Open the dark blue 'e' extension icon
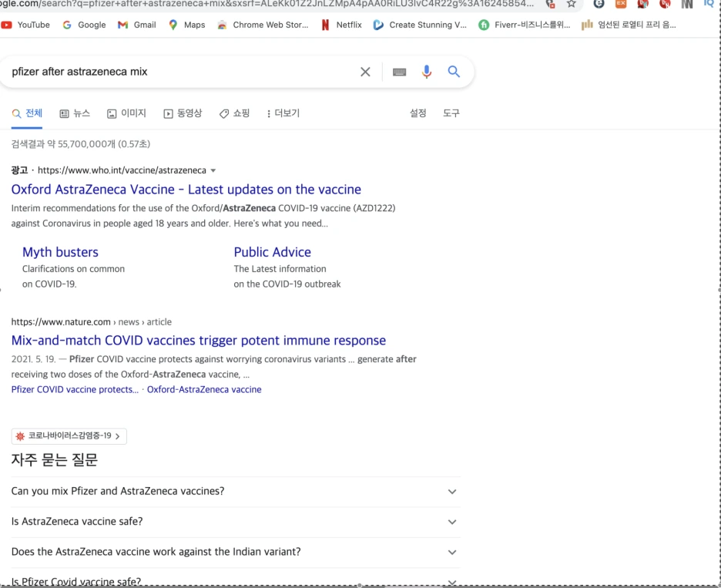Screen dimensions: 721x588 pos(599,4)
